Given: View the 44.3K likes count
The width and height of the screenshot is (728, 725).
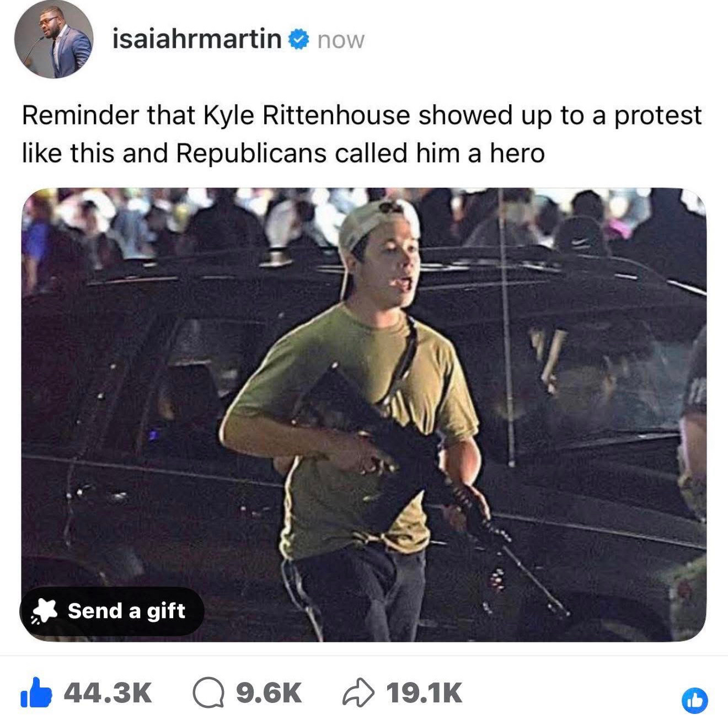Looking at the screenshot, I should coord(108,693).
